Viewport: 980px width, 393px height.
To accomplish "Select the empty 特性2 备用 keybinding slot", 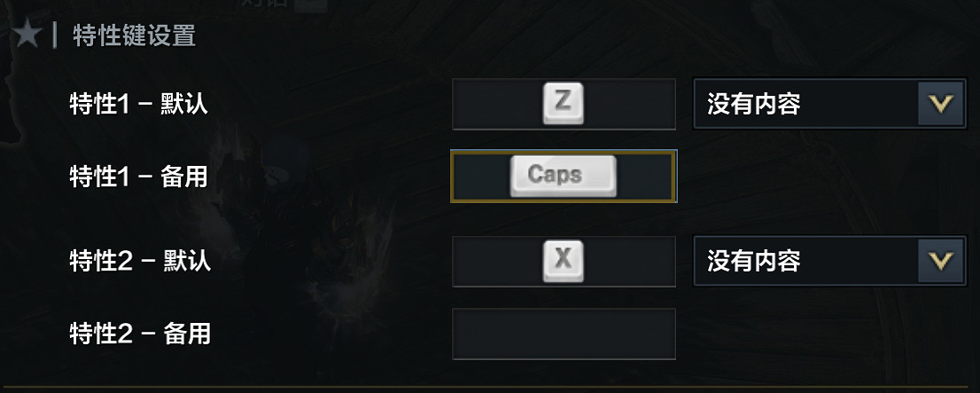I will pyautogui.click(x=564, y=334).
